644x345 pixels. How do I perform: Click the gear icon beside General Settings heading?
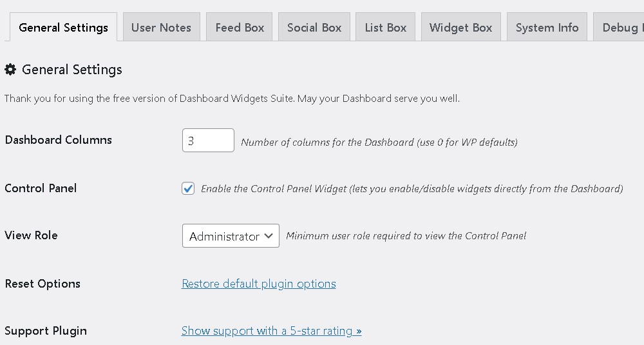pyautogui.click(x=10, y=70)
